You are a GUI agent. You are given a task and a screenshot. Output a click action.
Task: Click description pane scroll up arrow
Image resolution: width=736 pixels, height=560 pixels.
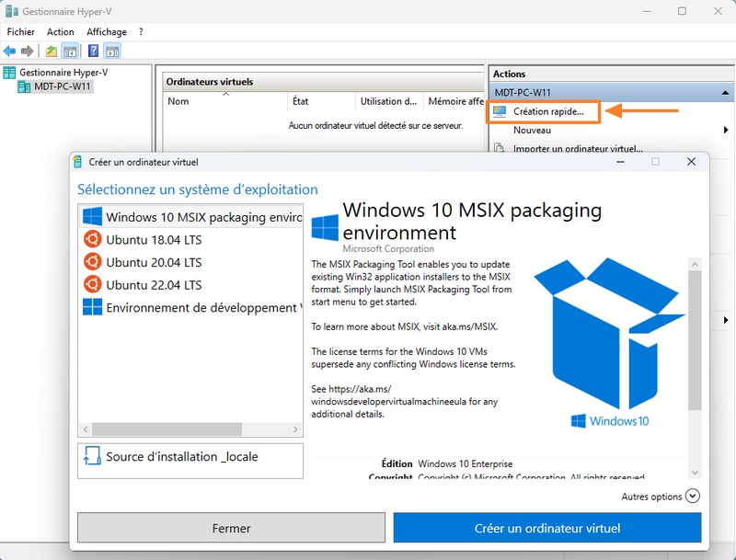pyautogui.click(x=695, y=264)
